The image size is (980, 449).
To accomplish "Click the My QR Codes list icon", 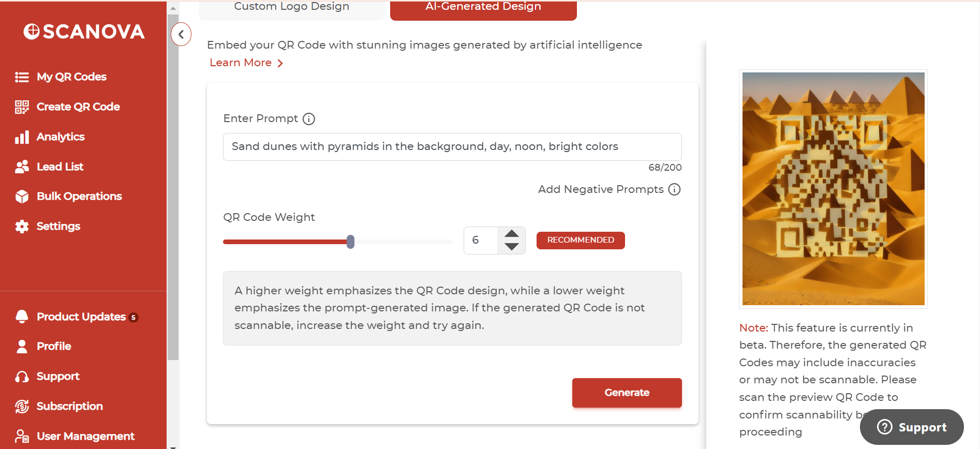I will [22, 77].
